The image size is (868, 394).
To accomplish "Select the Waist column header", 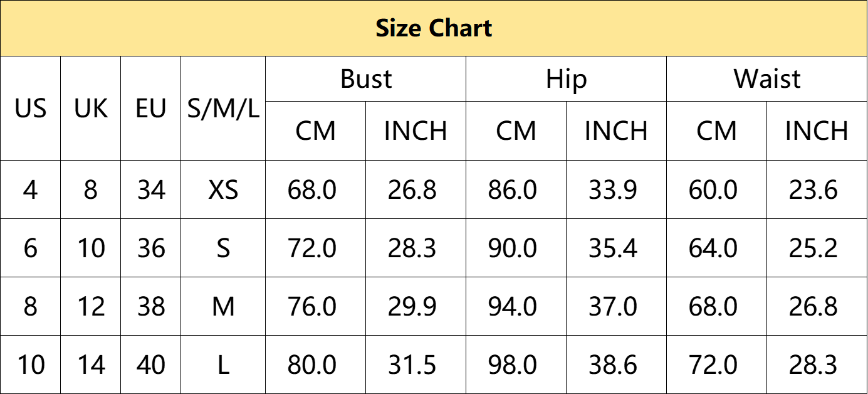I will point(766,79).
